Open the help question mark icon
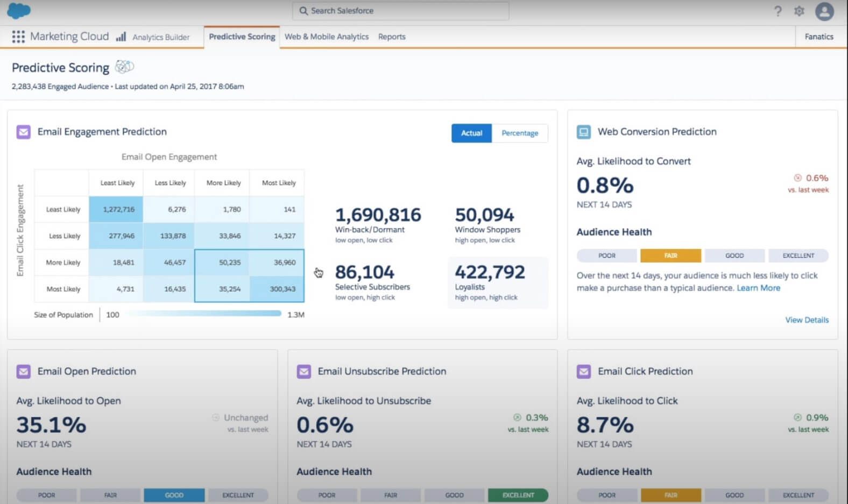The width and height of the screenshot is (848, 504). [778, 11]
